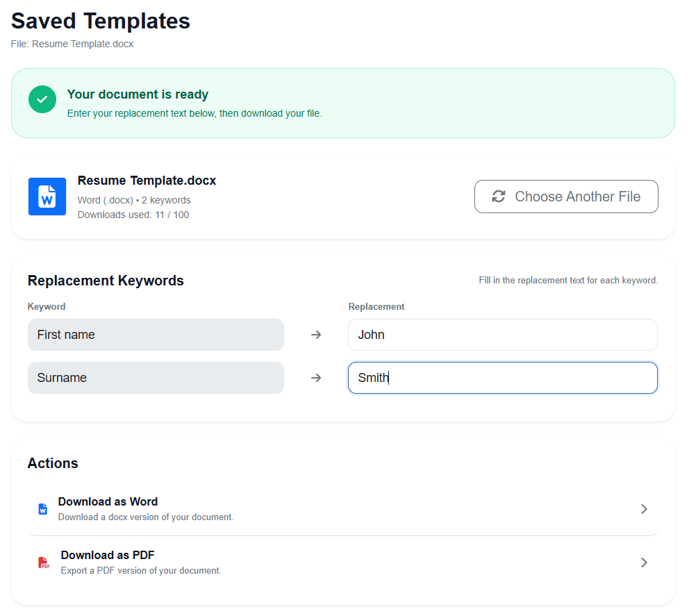
Task: Focus the replacement field containing Smith
Action: [502, 378]
